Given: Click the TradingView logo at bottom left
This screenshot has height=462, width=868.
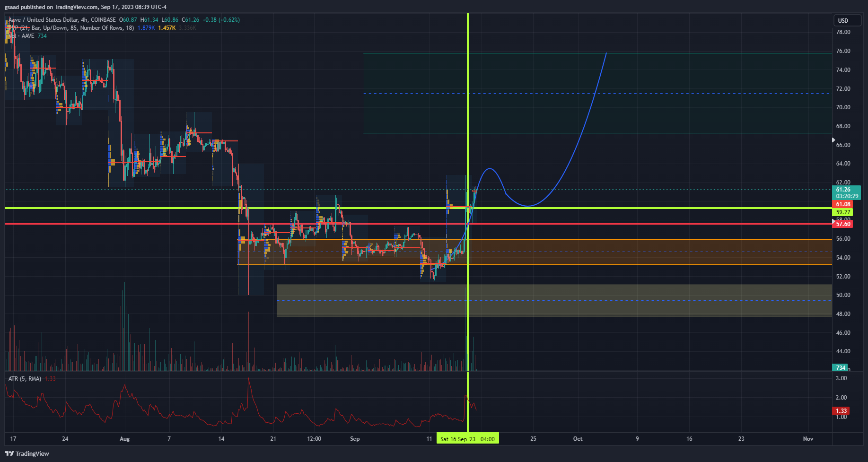Looking at the screenshot, I should point(27,453).
